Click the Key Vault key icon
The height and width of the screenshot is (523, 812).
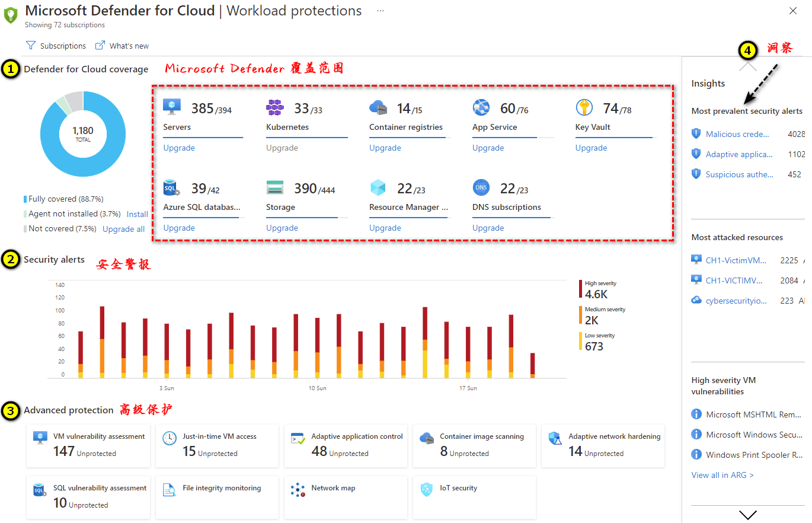coord(584,107)
